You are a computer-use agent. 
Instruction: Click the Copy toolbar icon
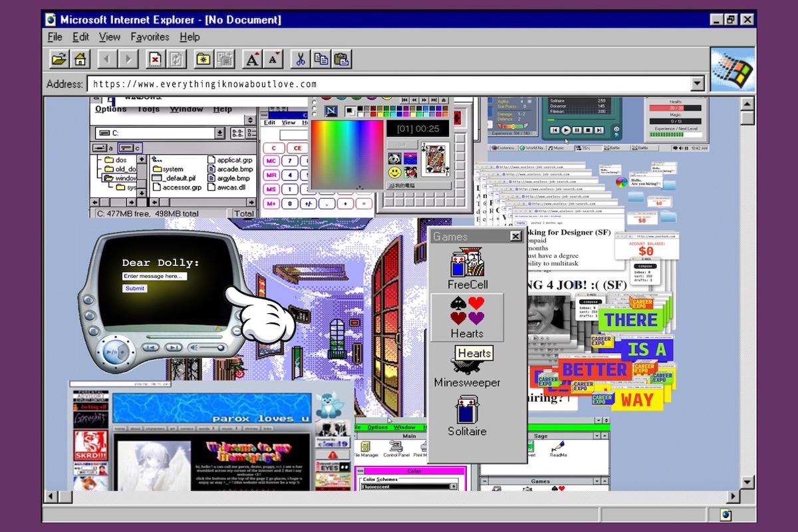321,59
